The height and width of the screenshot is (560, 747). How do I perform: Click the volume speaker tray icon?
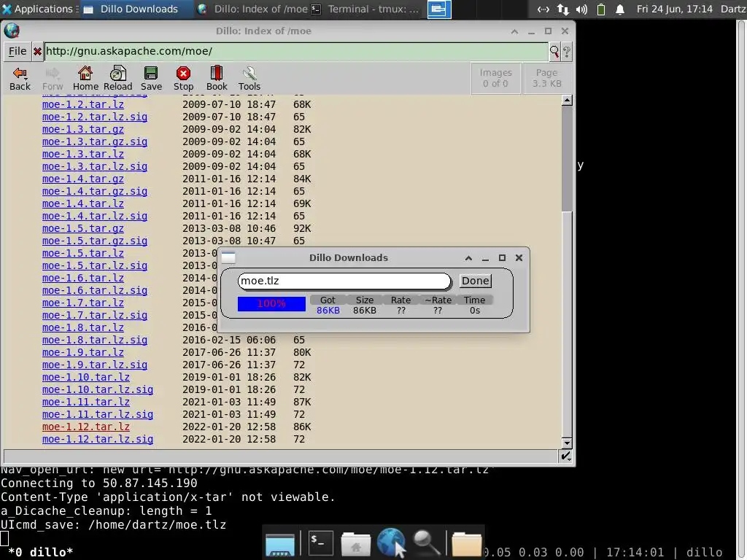pos(581,9)
